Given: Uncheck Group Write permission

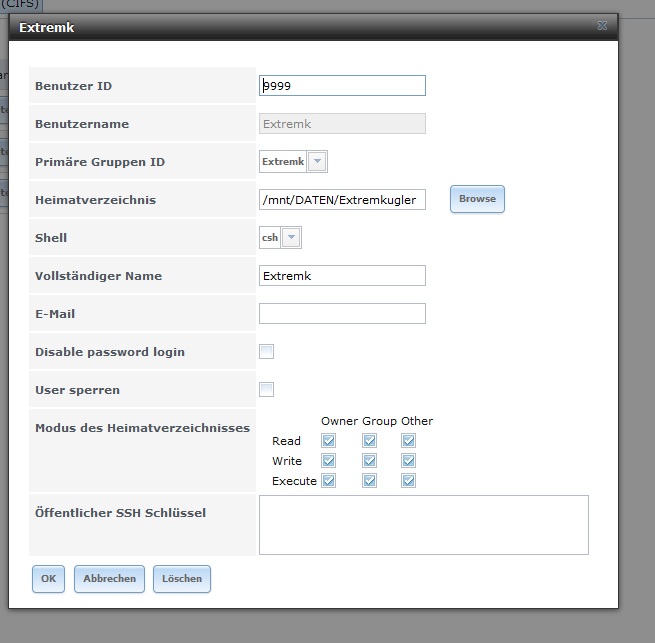Looking at the screenshot, I should [x=369, y=460].
